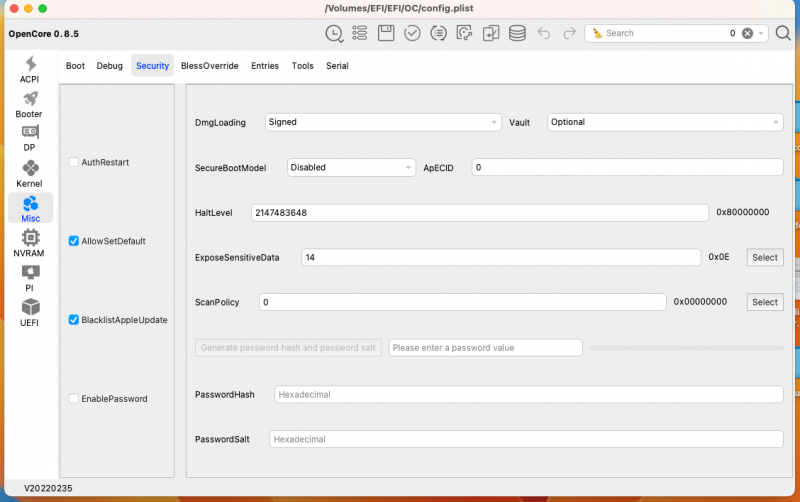The width and height of the screenshot is (800, 502).
Task: Focus the PasswordSalt hexadecimal field
Action: (x=526, y=439)
